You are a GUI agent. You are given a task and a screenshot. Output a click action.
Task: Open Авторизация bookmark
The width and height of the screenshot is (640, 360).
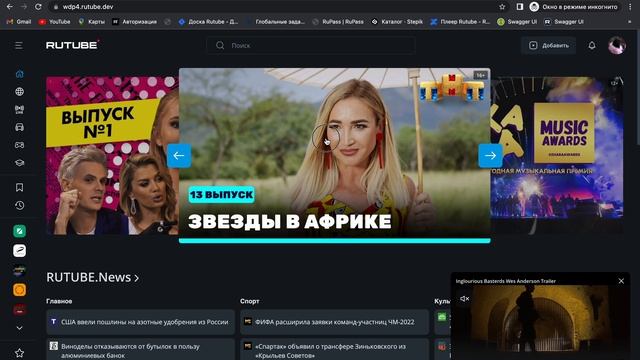click(x=135, y=22)
